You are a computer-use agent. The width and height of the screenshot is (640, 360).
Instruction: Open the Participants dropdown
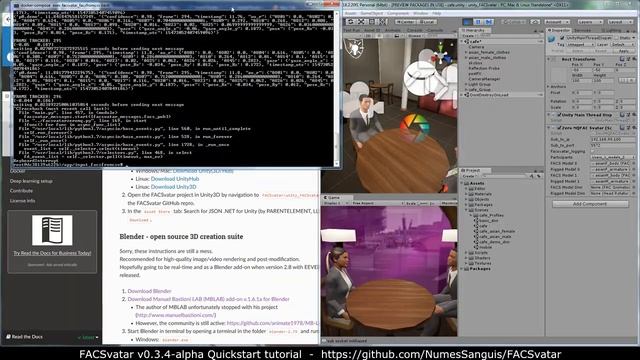[612, 157]
